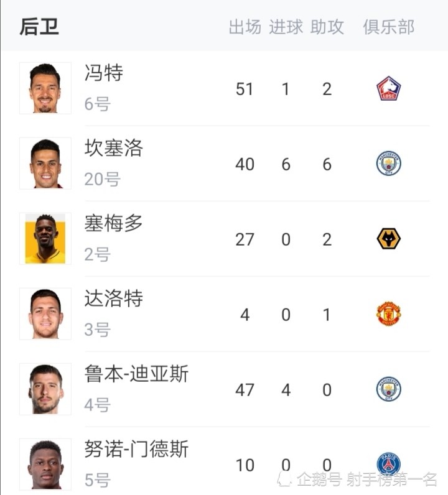The image size is (448, 495).
Task: Select the 助攻 column header
Action: [327, 27]
